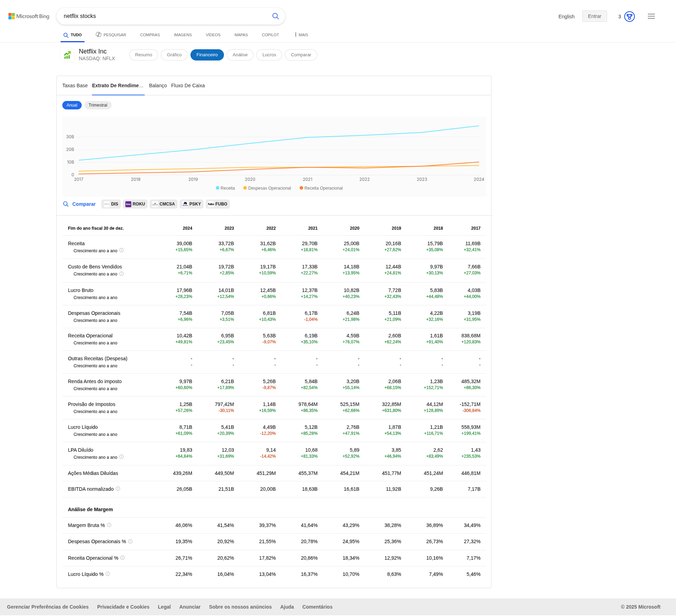Screen dimensions: 676x616
Task: Open the Microsoft Rewards trophy icon
Action: tap(629, 17)
